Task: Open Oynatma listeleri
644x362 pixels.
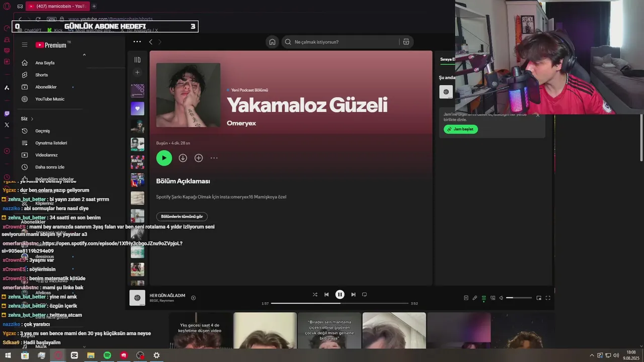Action: click(x=50, y=143)
